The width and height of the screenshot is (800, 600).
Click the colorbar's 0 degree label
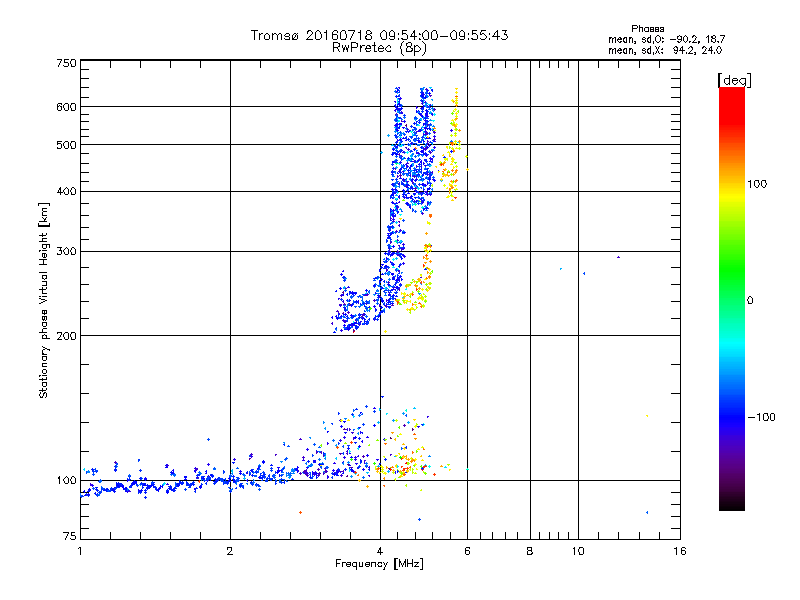(x=750, y=301)
